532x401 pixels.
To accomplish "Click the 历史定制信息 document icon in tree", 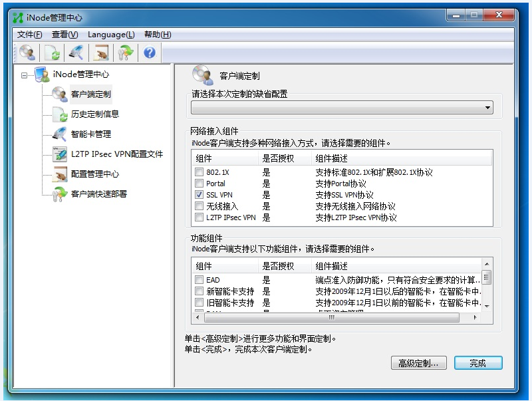I will (x=60, y=114).
